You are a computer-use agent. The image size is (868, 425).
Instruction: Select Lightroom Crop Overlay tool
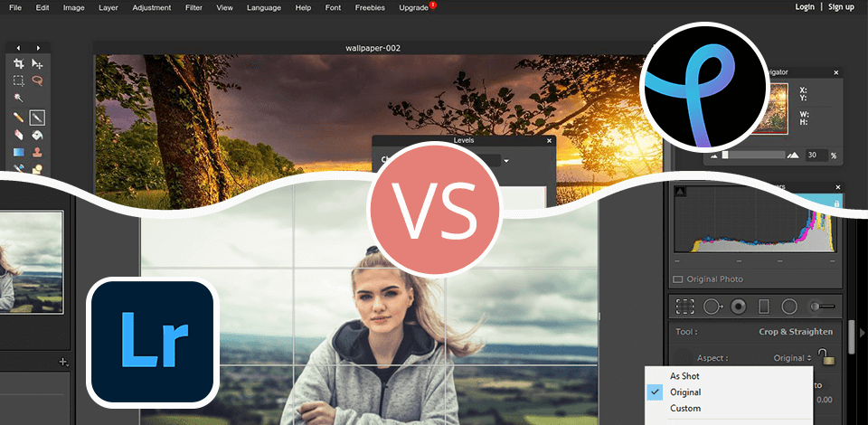(684, 306)
